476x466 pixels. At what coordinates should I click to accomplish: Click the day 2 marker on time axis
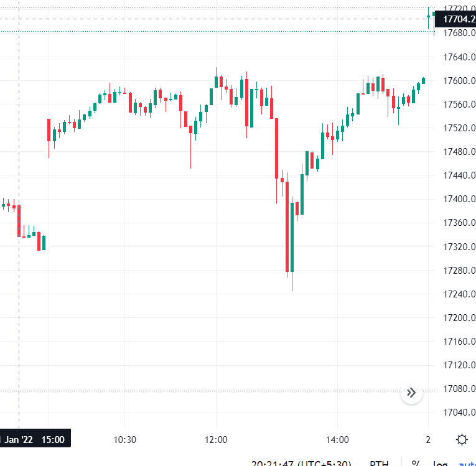(428, 439)
